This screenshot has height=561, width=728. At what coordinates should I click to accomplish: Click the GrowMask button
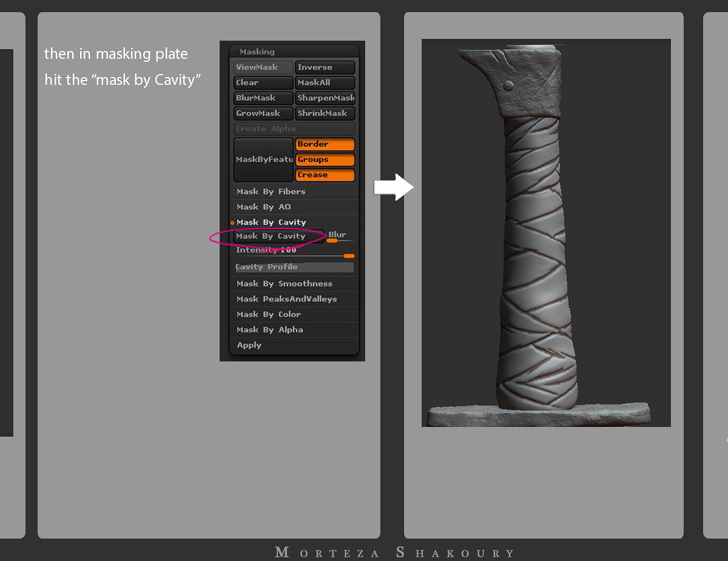point(263,113)
